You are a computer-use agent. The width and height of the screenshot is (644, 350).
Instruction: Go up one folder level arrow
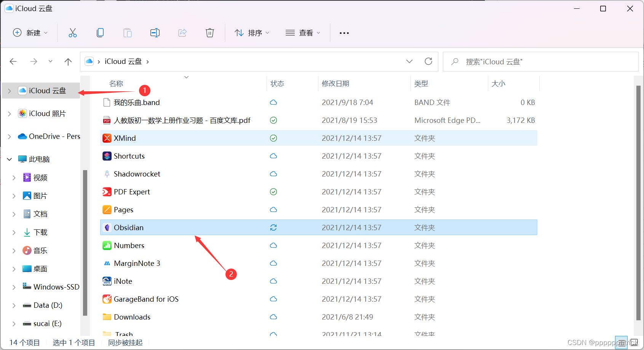(x=68, y=61)
